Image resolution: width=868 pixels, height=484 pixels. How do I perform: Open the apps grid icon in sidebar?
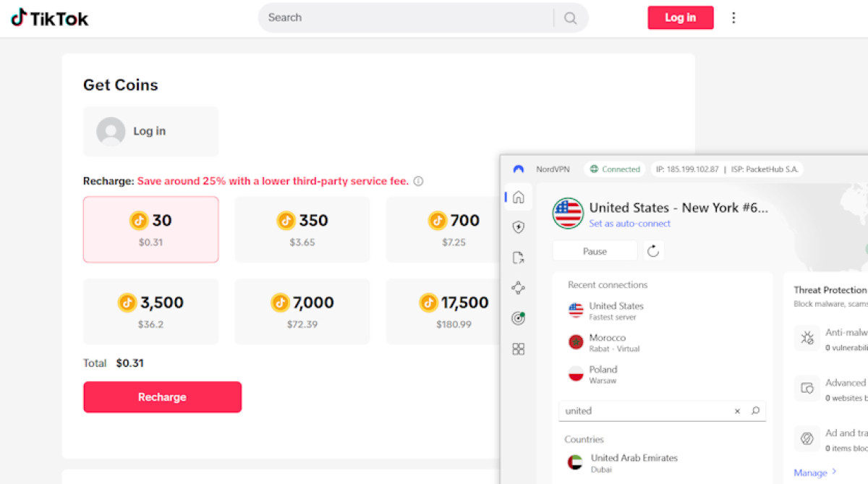tap(518, 349)
